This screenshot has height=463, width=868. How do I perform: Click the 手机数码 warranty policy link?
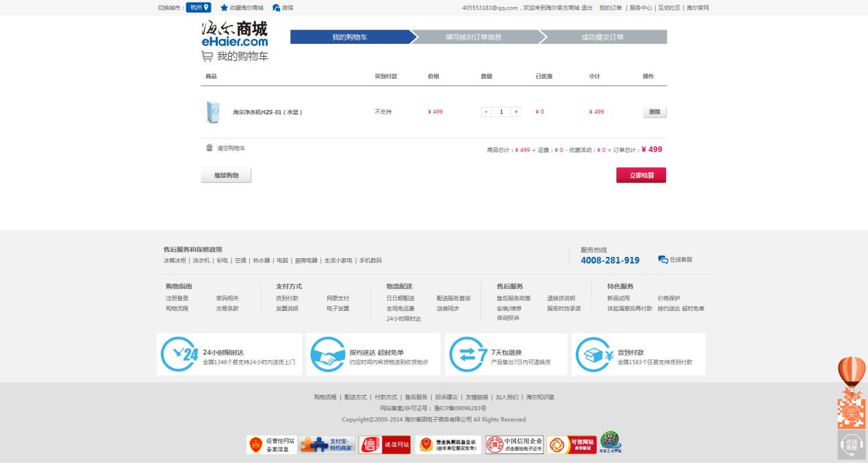coord(370,260)
